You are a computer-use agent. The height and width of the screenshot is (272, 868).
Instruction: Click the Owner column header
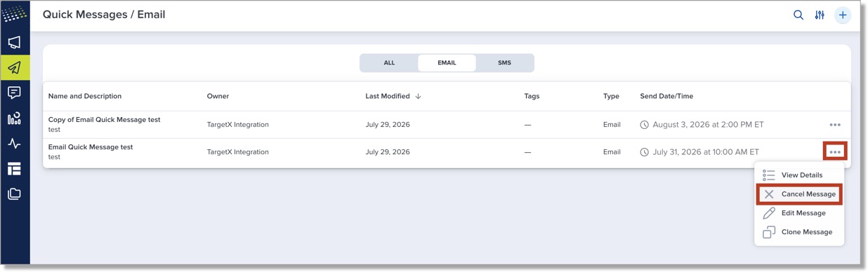(218, 96)
